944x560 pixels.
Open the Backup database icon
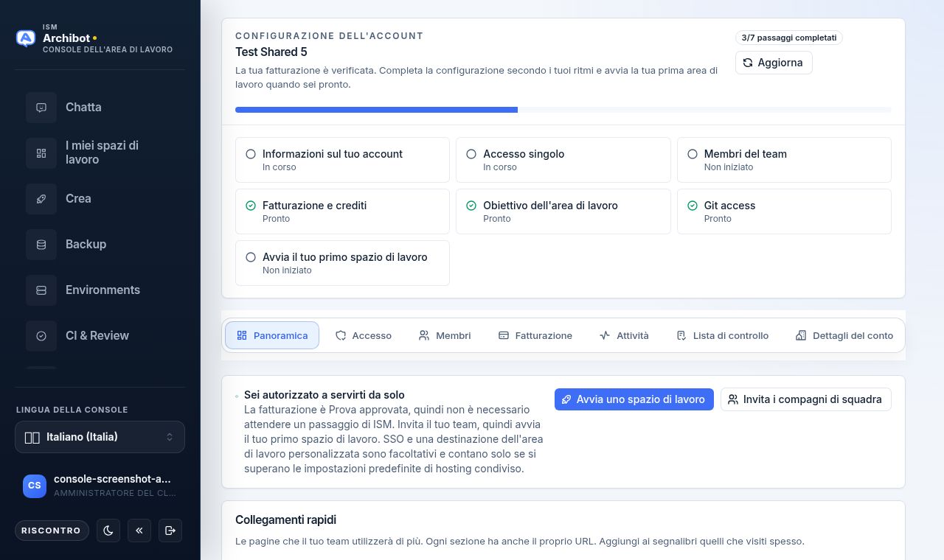point(41,245)
